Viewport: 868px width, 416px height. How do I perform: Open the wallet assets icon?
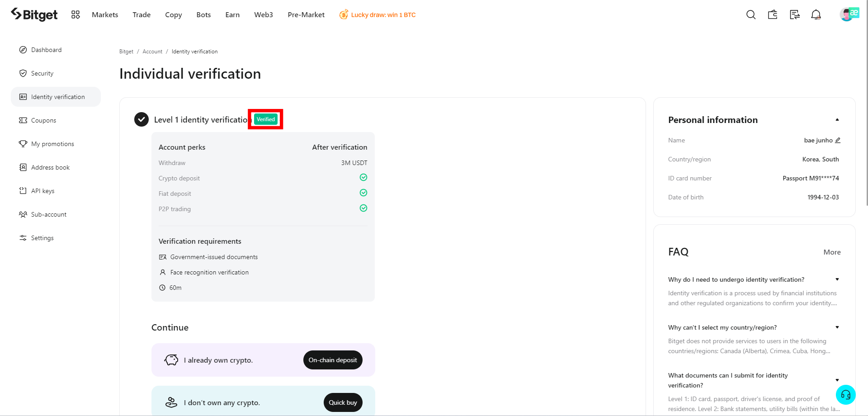pyautogui.click(x=773, y=15)
